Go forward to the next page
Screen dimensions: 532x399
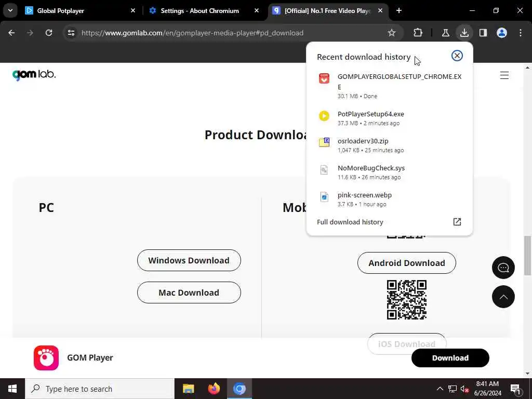coord(30,33)
